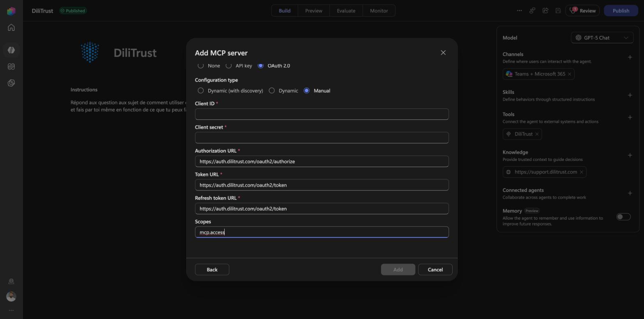Open the GPT-5 Chat model dropdown
644x319 pixels.
click(x=602, y=38)
